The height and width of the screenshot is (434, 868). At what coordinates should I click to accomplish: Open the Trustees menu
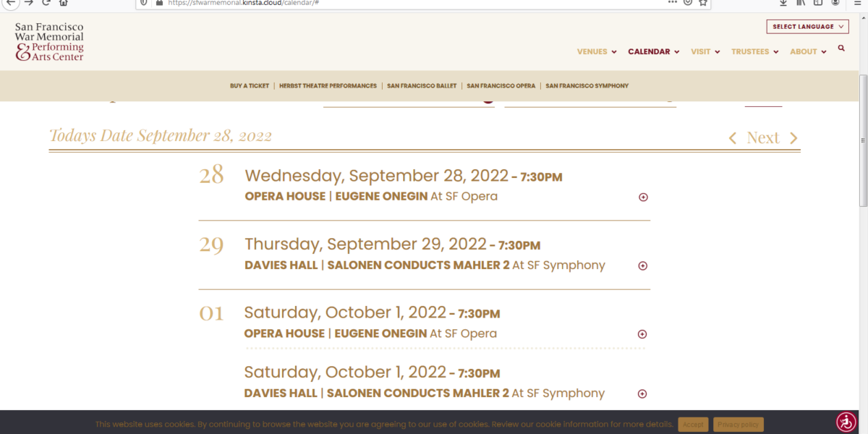[x=754, y=52]
